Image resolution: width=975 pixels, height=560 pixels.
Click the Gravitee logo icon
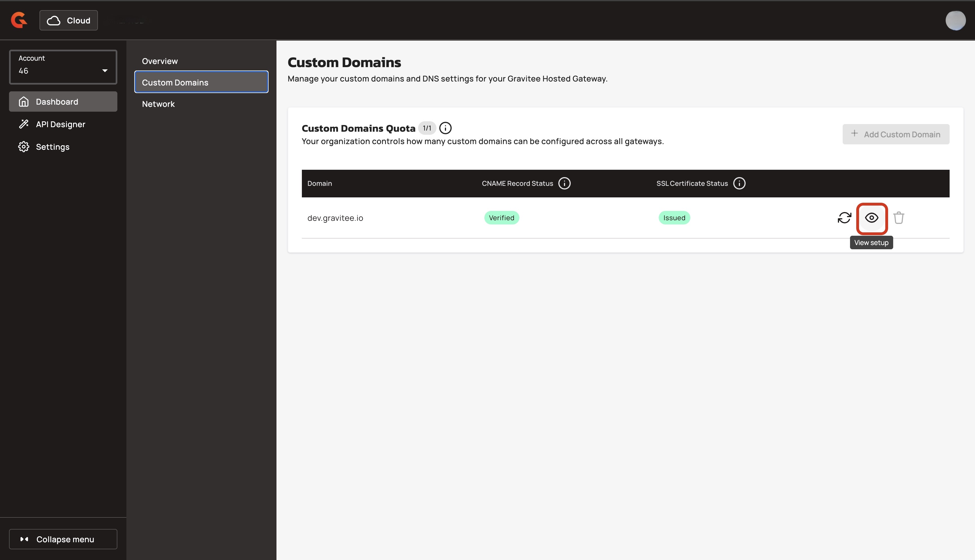(x=19, y=20)
